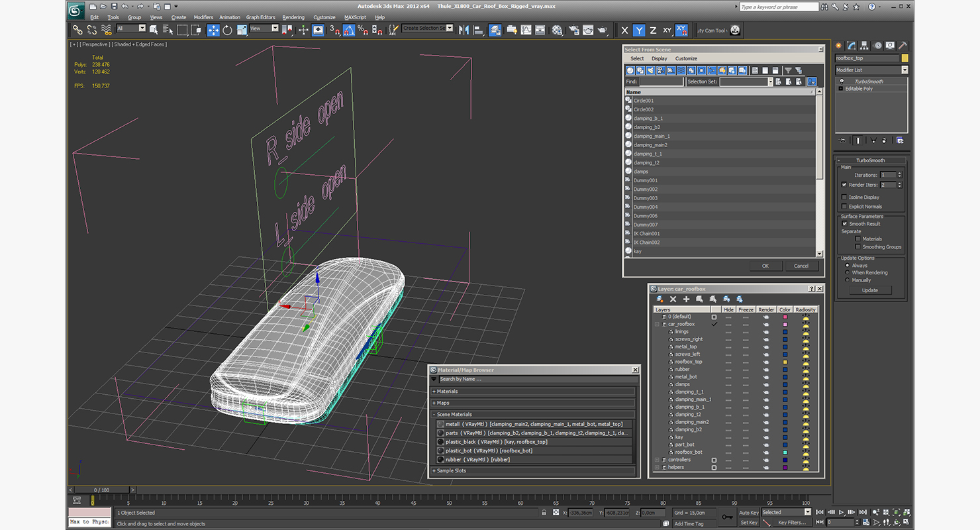Open the Curve Editor icon
980x530 pixels.
tap(526, 30)
